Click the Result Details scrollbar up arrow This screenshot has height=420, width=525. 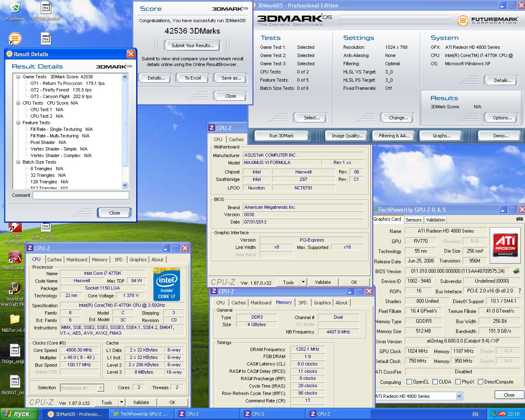point(125,77)
